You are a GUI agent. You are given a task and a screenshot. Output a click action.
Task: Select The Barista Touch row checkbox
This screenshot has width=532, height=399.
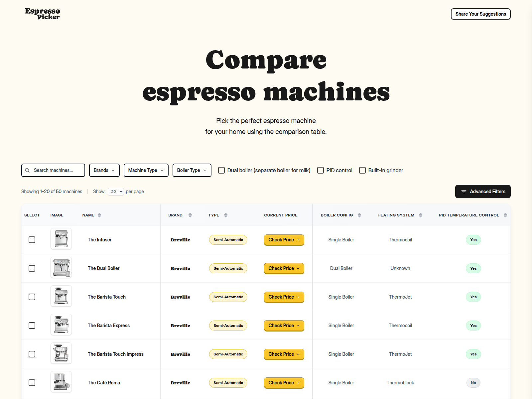pyautogui.click(x=32, y=297)
